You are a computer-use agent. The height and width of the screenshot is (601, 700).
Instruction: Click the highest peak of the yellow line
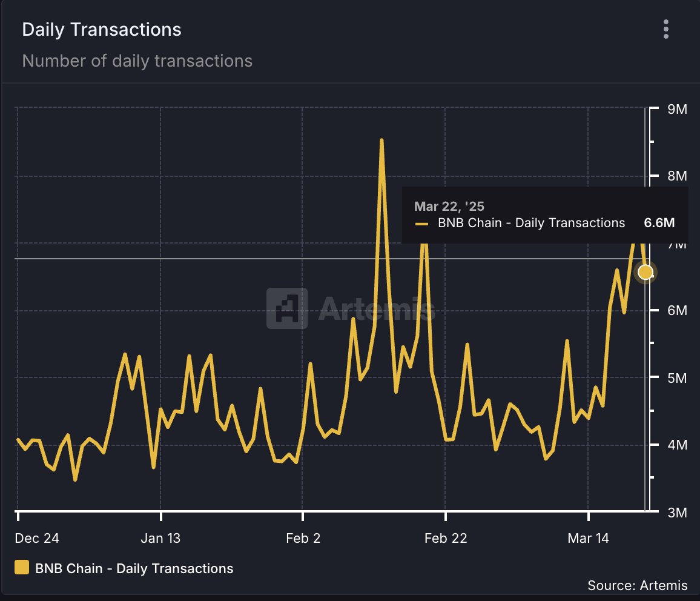[381, 141]
